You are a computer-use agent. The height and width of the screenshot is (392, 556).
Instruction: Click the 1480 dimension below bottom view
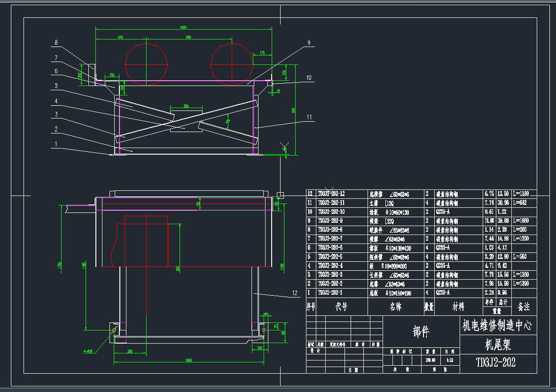[188, 360]
